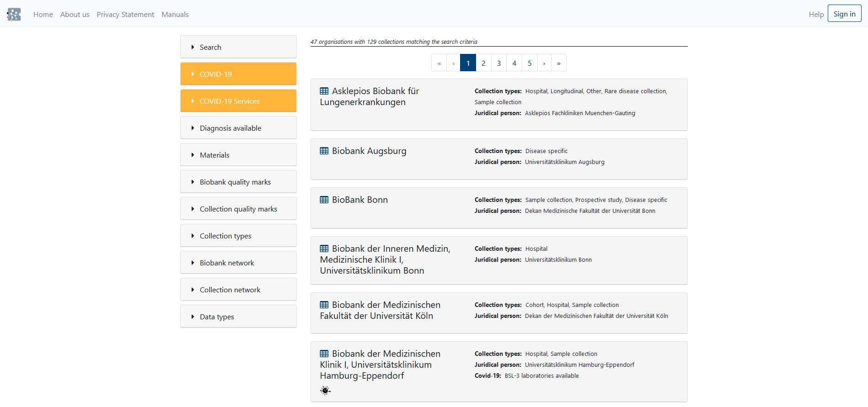The height and width of the screenshot is (407, 868).
Task: Jump to last results page
Action: coord(559,63)
